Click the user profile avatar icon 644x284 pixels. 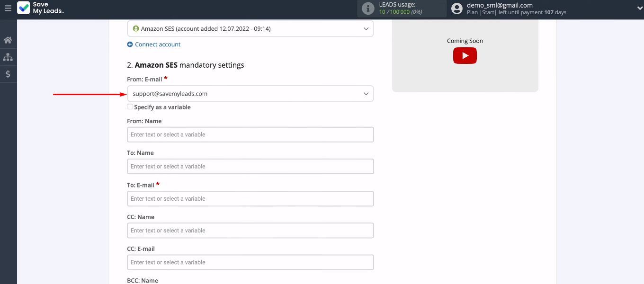click(457, 9)
